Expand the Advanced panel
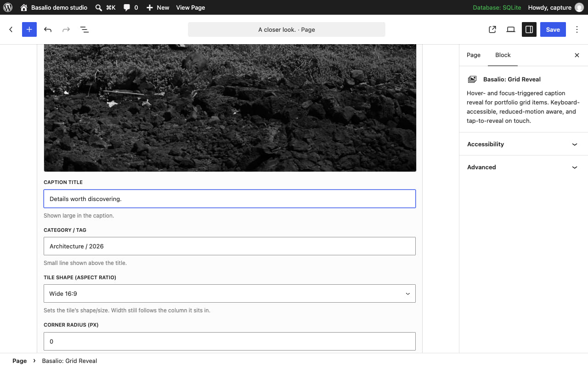This screenshot has width=588, height=368. (524, 167)
